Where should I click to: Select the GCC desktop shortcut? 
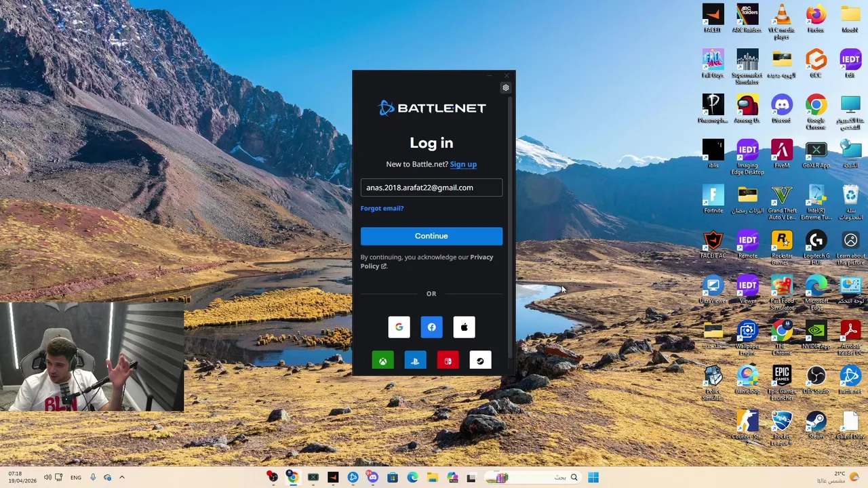(x=816, y=64)
